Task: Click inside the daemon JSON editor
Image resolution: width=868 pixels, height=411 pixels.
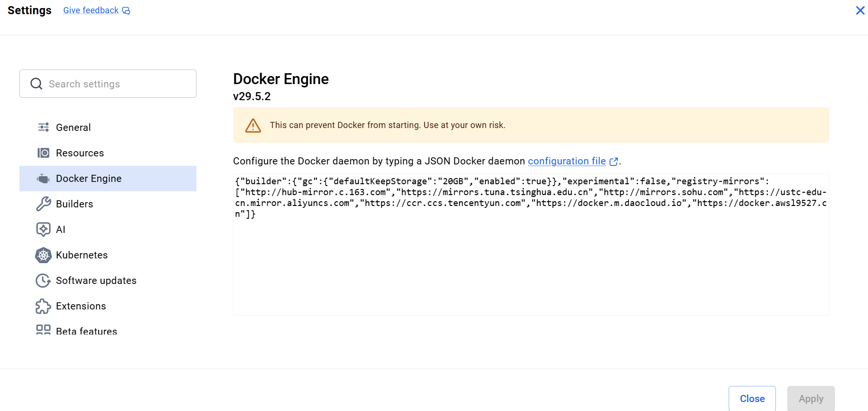Action: coord(531,245)
